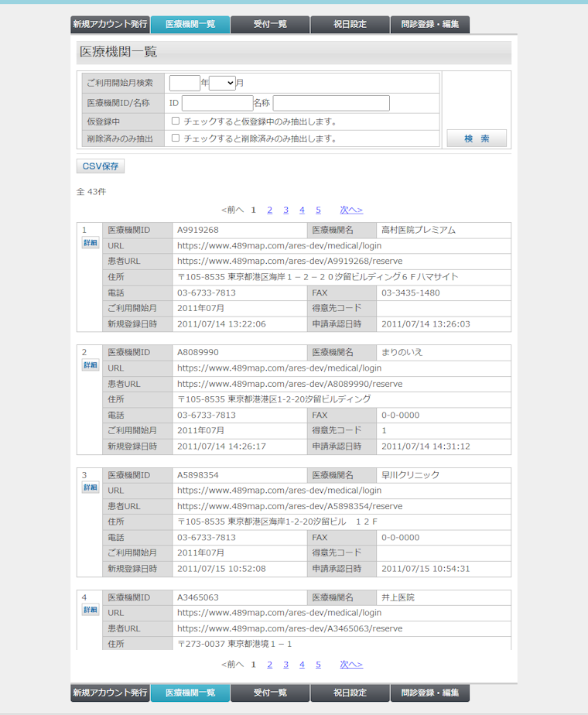Click the 医療機関 ID input field
Screen dimensions: 588x715
click(217, 103)
